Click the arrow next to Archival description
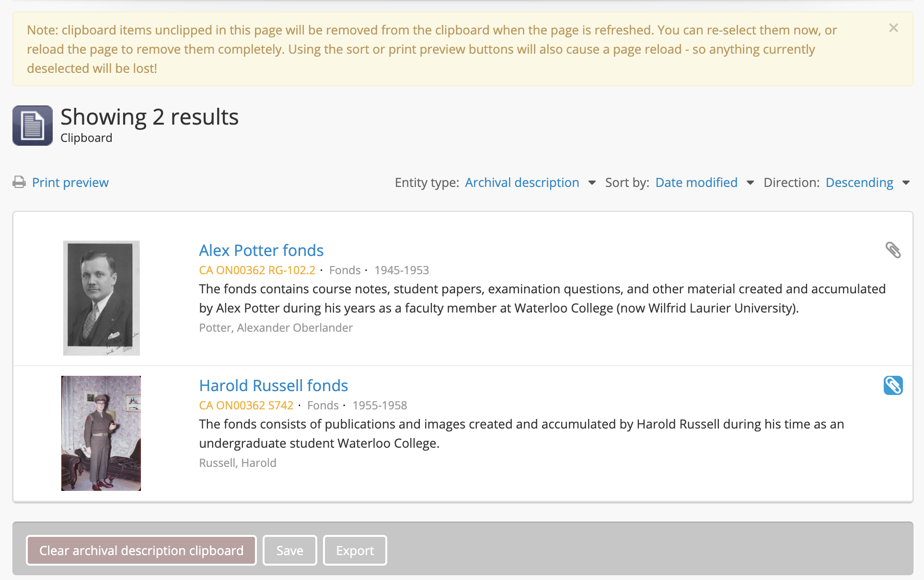 (592, 183)
